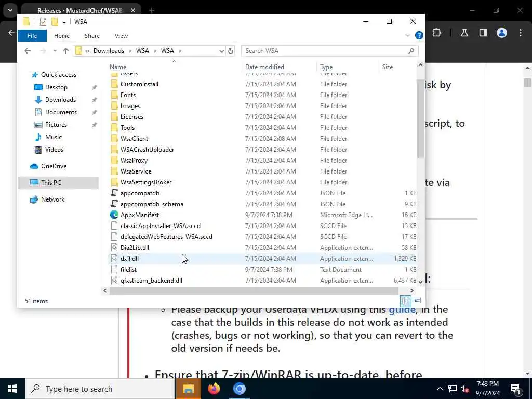Select the Tools folder icon
The width and height of the screenshot is (532, 399).
[114, 128]
